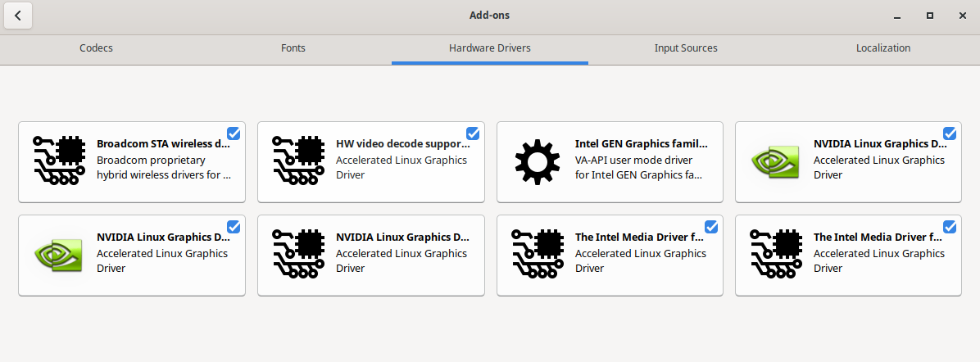Switch to the Input Sources tab
980x362 pixels.
[686, 48]
